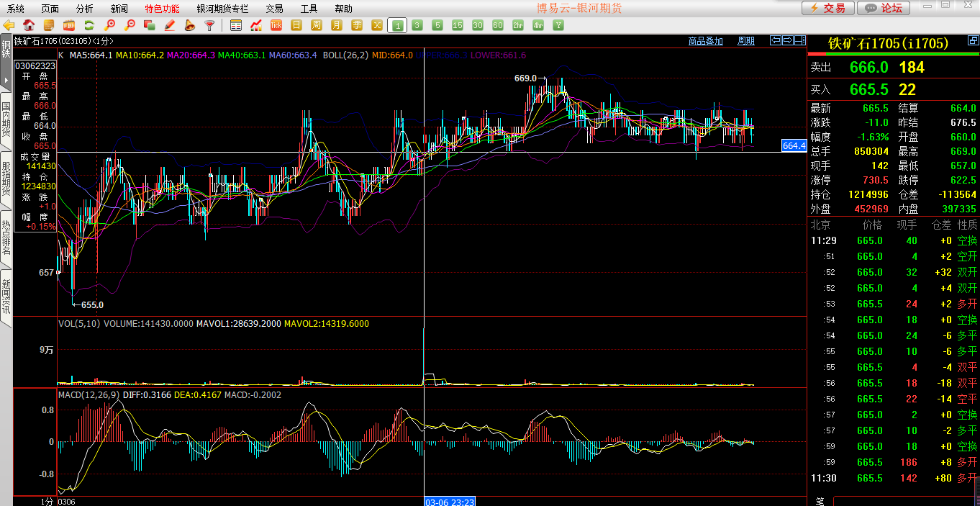Click the red-green buy/sell ratio bar
The width and height of the screenshot is (980, 506).
[x=893, y=53]
